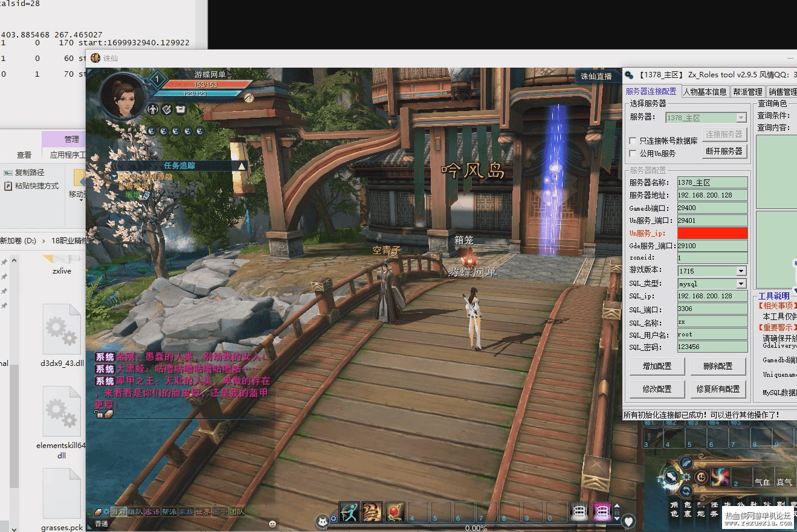Open the character figure icon under health bar
The width and height of the screenshot is (797, 532).
point(152,109)
